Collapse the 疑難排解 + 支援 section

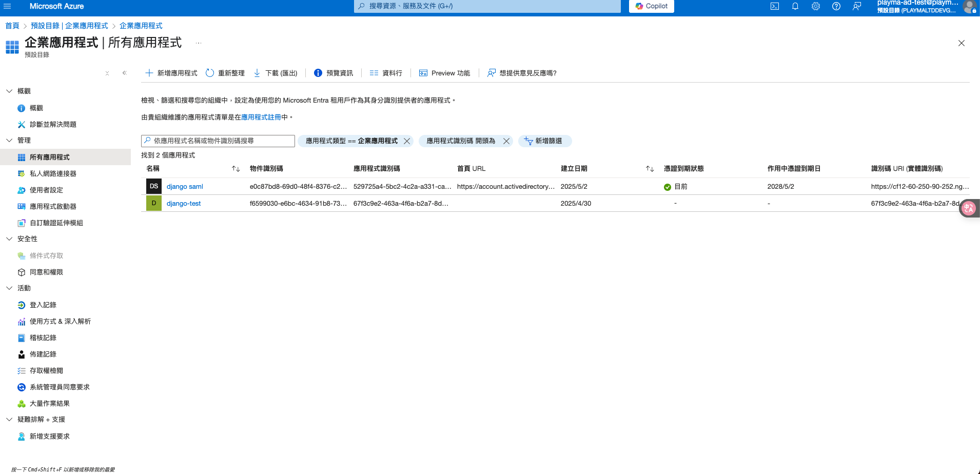(x=9, y=419)
